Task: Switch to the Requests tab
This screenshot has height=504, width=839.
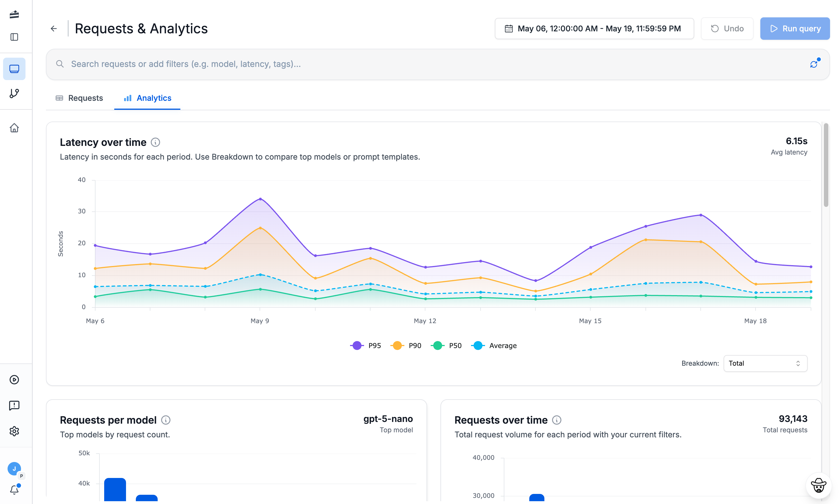Action: point(79,98)
